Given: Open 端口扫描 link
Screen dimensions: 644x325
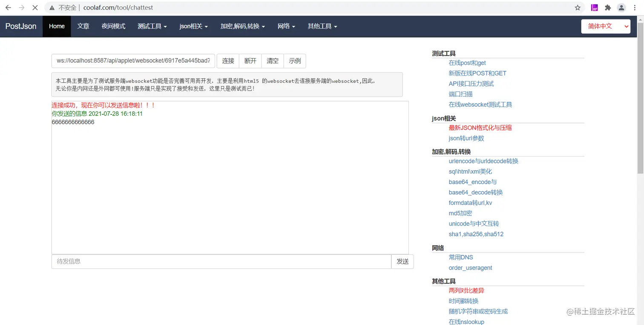Looking at the screenshot, I should tap(460, 94).
